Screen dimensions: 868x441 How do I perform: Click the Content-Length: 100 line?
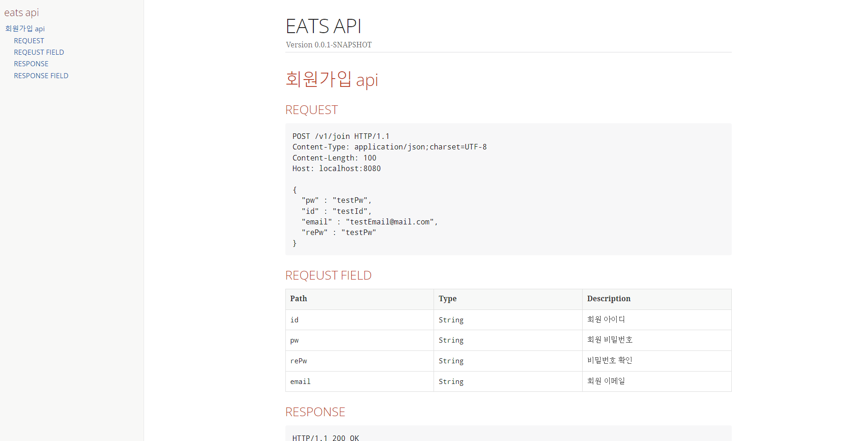pyautogui.click(x=334, y=158)
